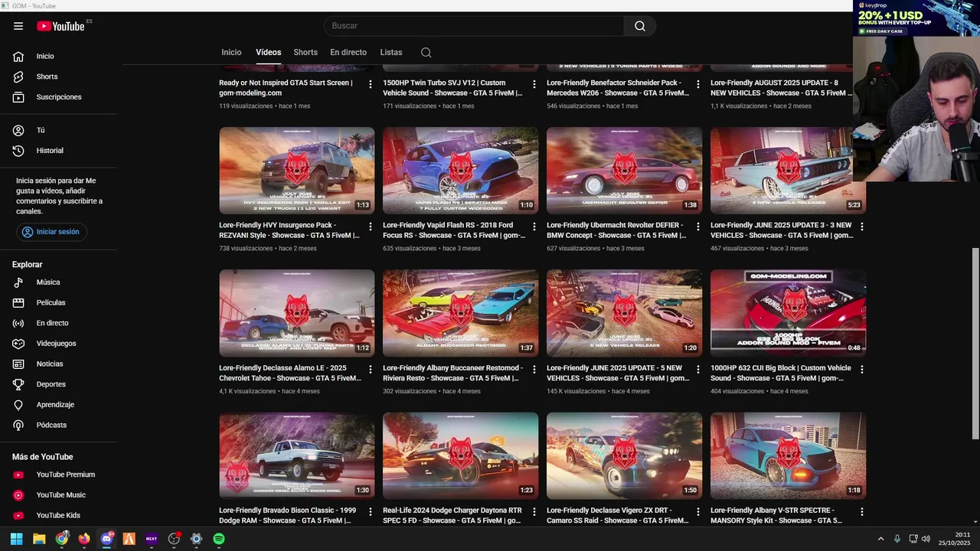
Task: Open Firefox from the taskbar
Action: click(x=84, y=539)
